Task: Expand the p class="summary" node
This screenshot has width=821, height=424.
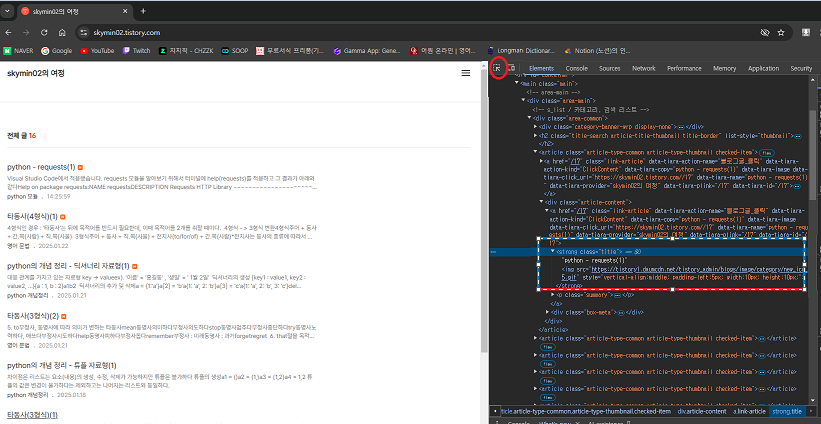Action: [x=553, y=295]
